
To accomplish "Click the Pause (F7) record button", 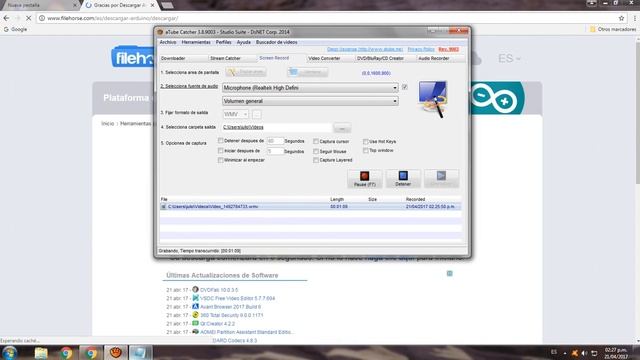I will 364,179.
